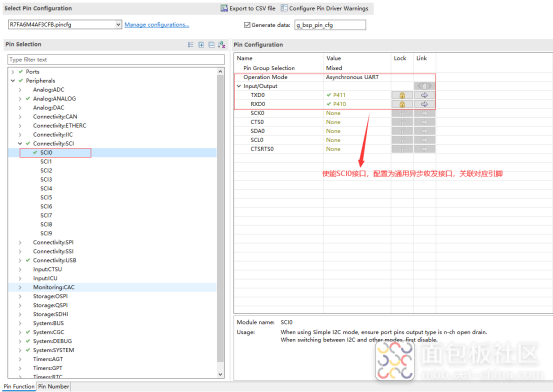Select SCI0 in the tree
553x392 pixels.
(46, 153)
